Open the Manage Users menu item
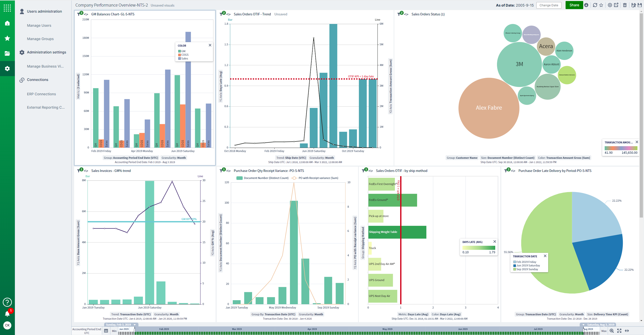The height and width of the screenshot is (335, 644). 39,25
